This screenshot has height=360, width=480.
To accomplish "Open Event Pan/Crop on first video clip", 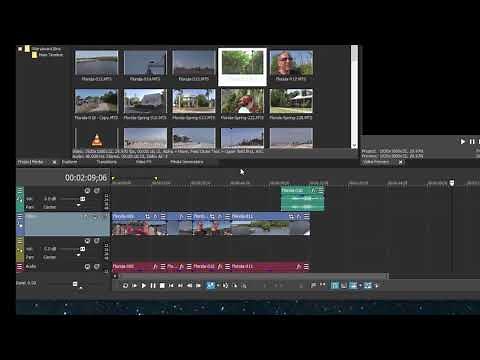I will click(x=147, y=217).
